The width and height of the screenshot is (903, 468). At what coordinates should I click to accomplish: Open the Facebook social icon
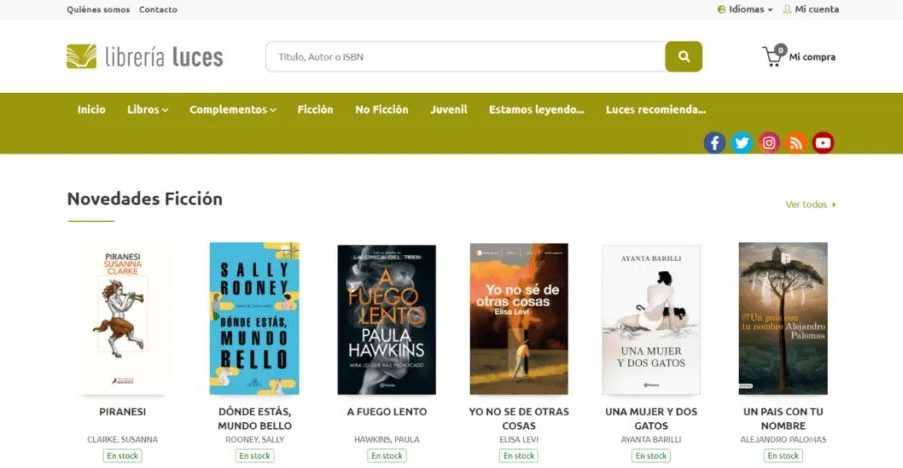tap(714, 142)
